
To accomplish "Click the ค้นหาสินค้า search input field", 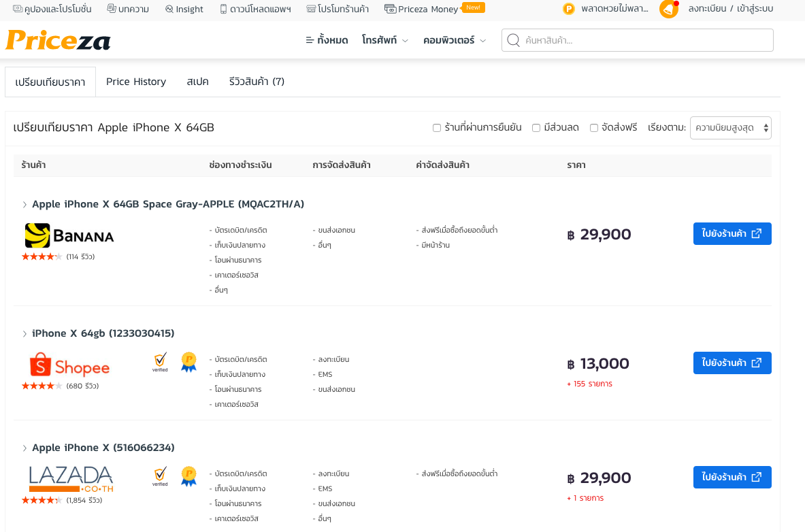I will [637, 40].
